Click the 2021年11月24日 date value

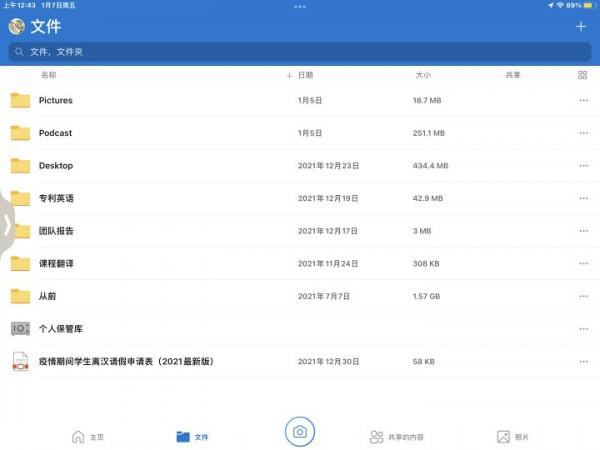pyautogui.click(x=328, y=264)
